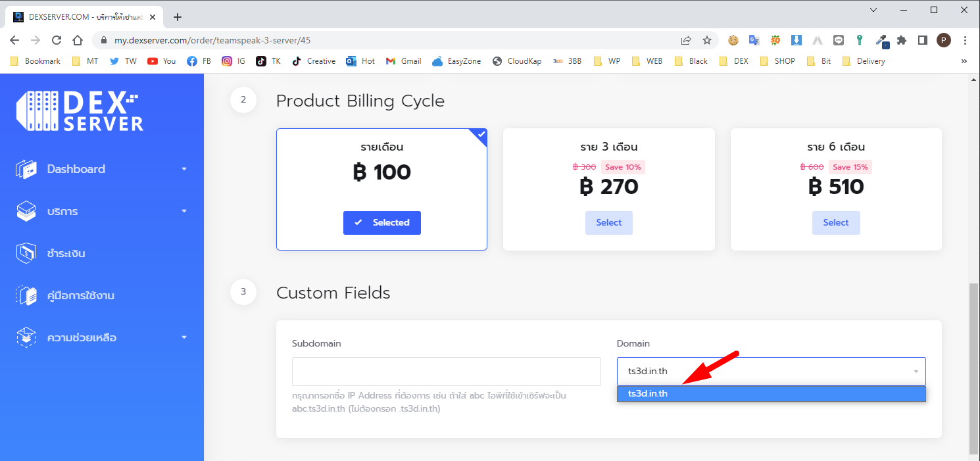Reload the page
The image size is (980, 461).
(x=57, y=40)
